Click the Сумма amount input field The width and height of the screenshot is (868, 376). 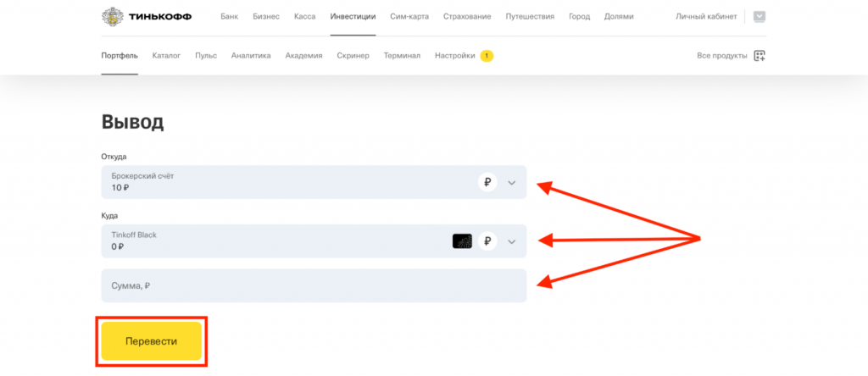(x=314, y=286)
